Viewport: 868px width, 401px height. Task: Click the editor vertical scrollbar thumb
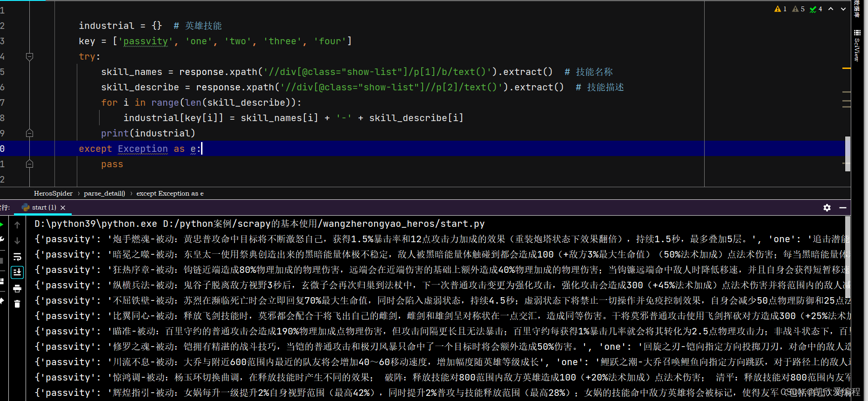(848, 154)
